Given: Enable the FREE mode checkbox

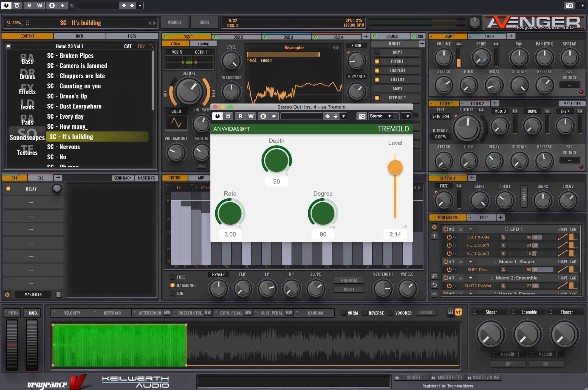Looking at the screenshot, I should pyautogui.click(x=172, y=277).
